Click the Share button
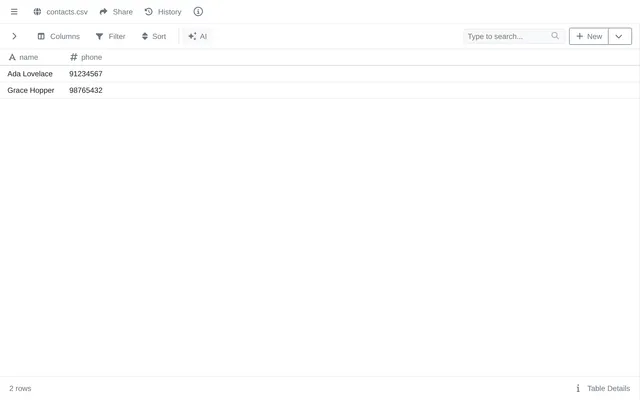 [116, 12]
